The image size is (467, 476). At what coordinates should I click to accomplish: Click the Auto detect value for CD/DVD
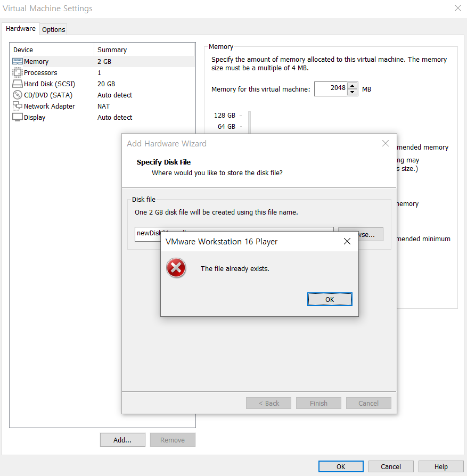114,95
